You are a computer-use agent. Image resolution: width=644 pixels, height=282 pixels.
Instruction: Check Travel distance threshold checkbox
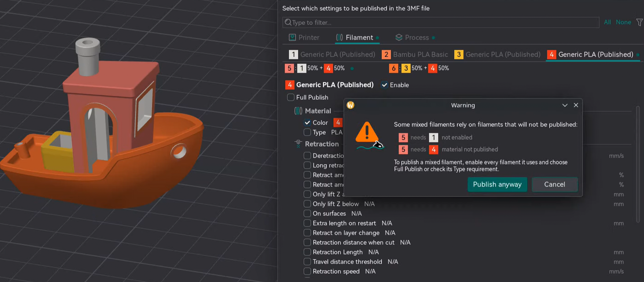pos(307,262)
